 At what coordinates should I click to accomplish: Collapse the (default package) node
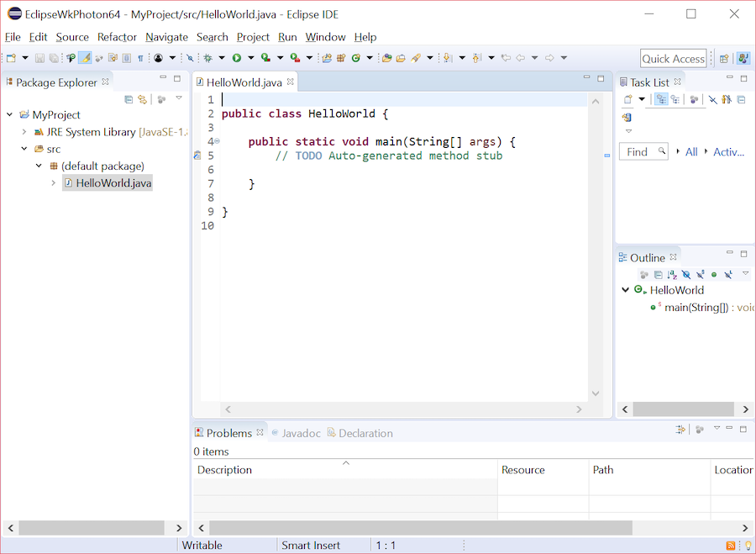[x=39, y=166]
